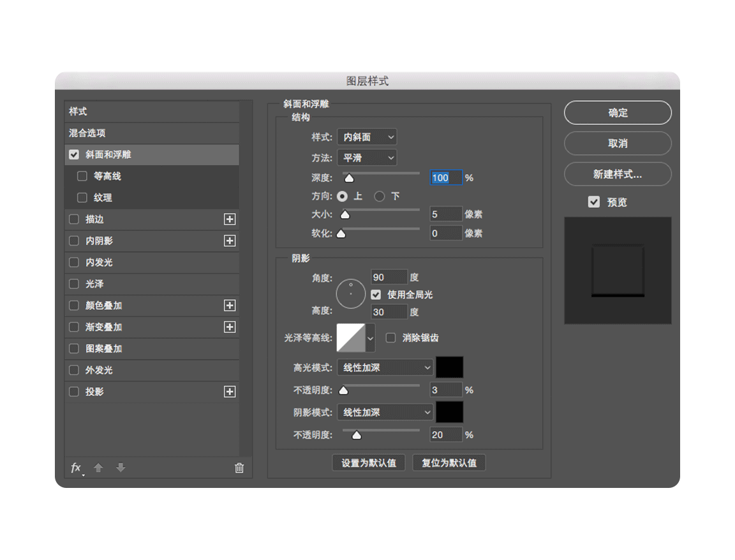The width and height of the screenshot is (735, 560).
Task: Enable the 纹理 checkbox
Action: pyautogui.click(x=82, y=198)
